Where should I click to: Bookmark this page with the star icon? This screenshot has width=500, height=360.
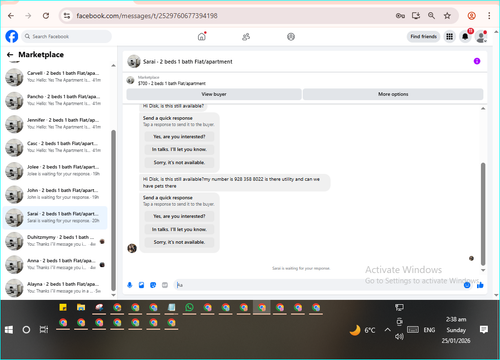[x=447, y=16]
